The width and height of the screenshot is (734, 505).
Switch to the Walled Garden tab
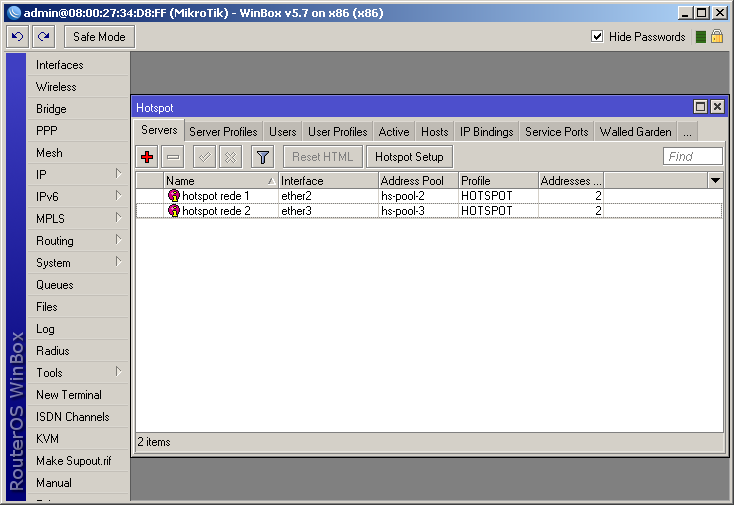[636, 132]
